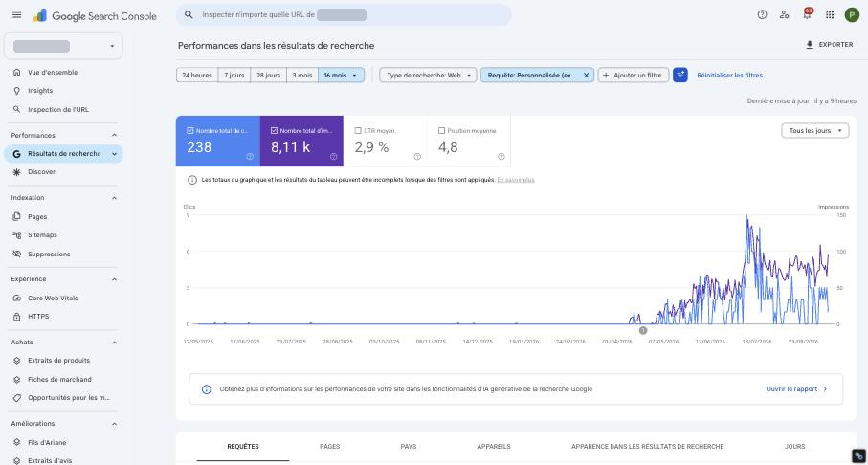Select Résultats de recherche in sidebar
This screenshot has height=465, width=868.
pyautogui.click(x=63, y=154)
